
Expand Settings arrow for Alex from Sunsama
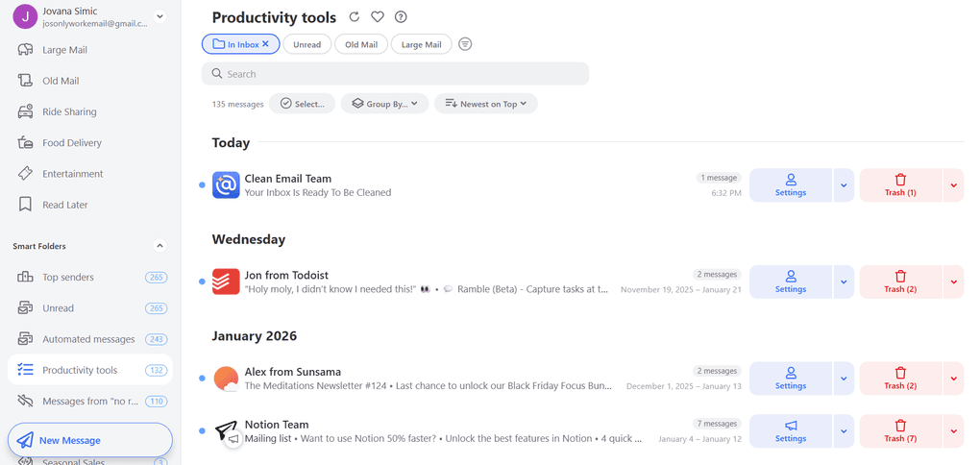[844, 379]
